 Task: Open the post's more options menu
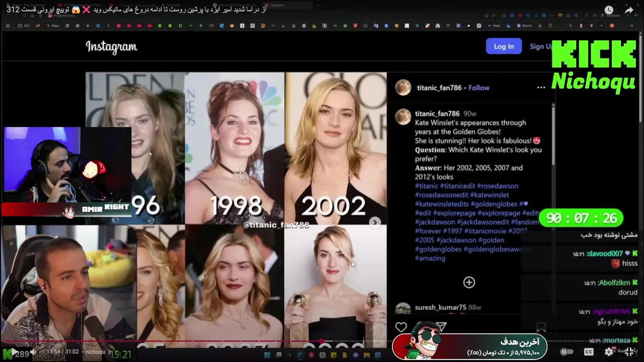pyautogui.click(x=541, y=87)
